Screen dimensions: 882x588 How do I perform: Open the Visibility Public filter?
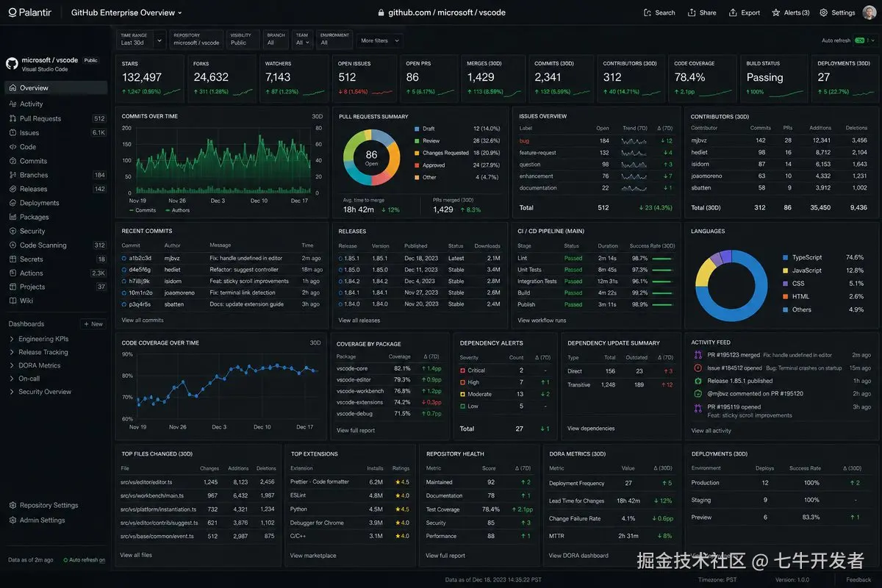pos(243,39)
